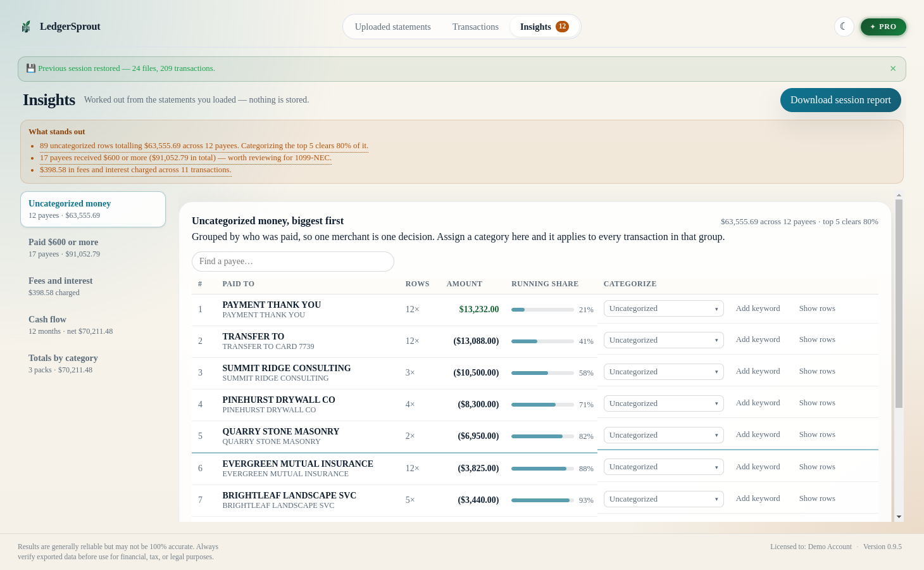Image resolution: width=924 pixels, height=570 pixels.
Task: Add keyword for EVERGREEN MUTUAL INSURANCE
Action: coord(758,467)
